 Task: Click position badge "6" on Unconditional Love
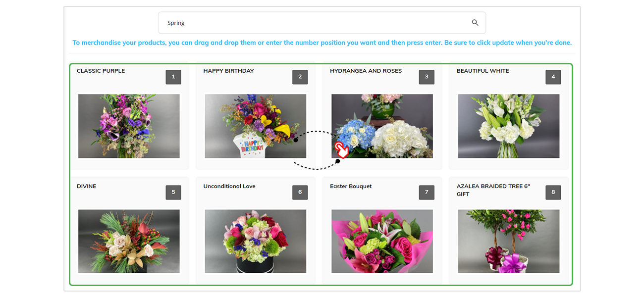300,192
